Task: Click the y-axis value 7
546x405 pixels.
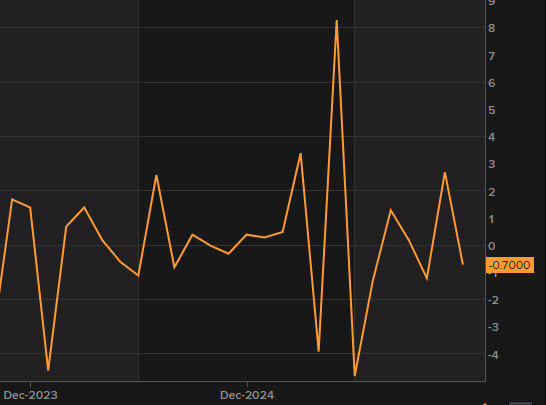Action: tap(492, 56)
